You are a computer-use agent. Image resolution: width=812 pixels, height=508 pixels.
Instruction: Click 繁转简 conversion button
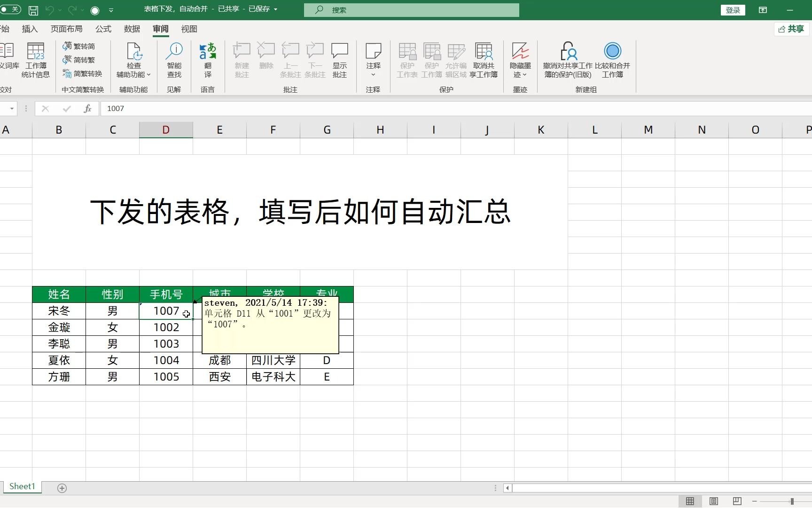[x=79, y=46]
